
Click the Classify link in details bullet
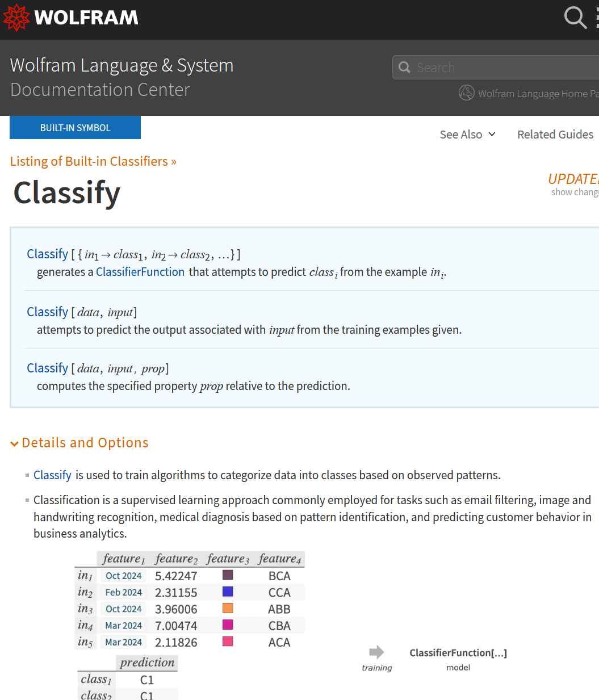[52, 475]
